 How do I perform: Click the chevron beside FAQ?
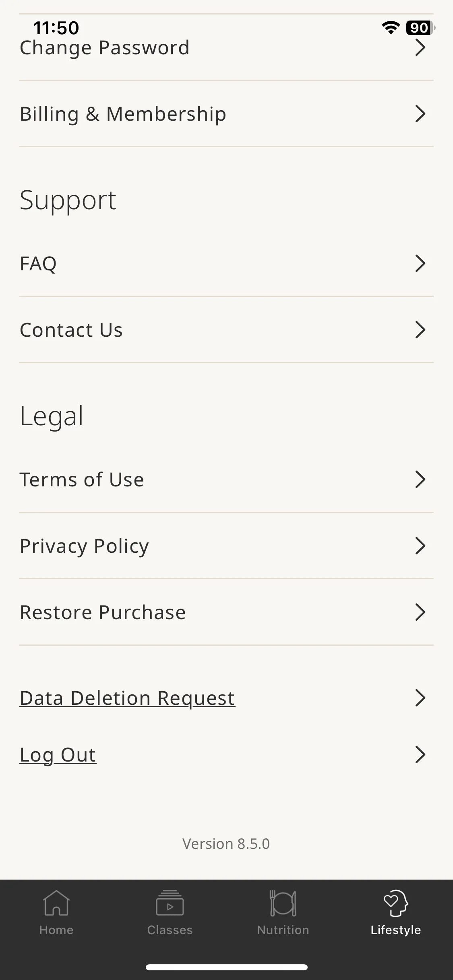pos(420,264)
